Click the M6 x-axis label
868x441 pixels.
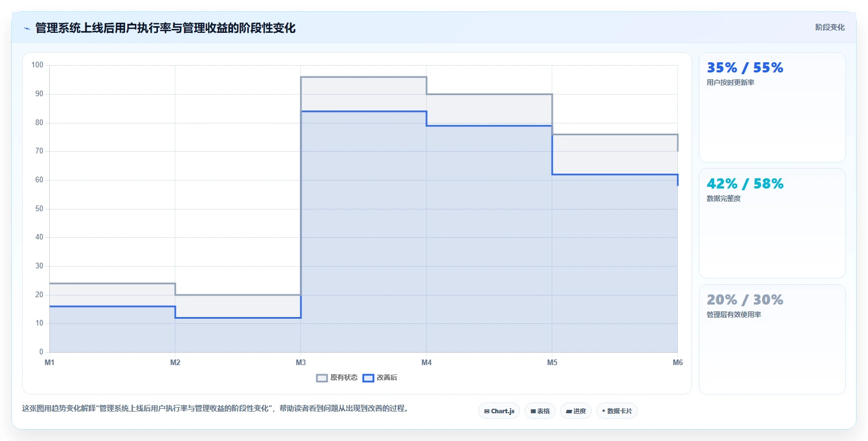pos(677,362)
